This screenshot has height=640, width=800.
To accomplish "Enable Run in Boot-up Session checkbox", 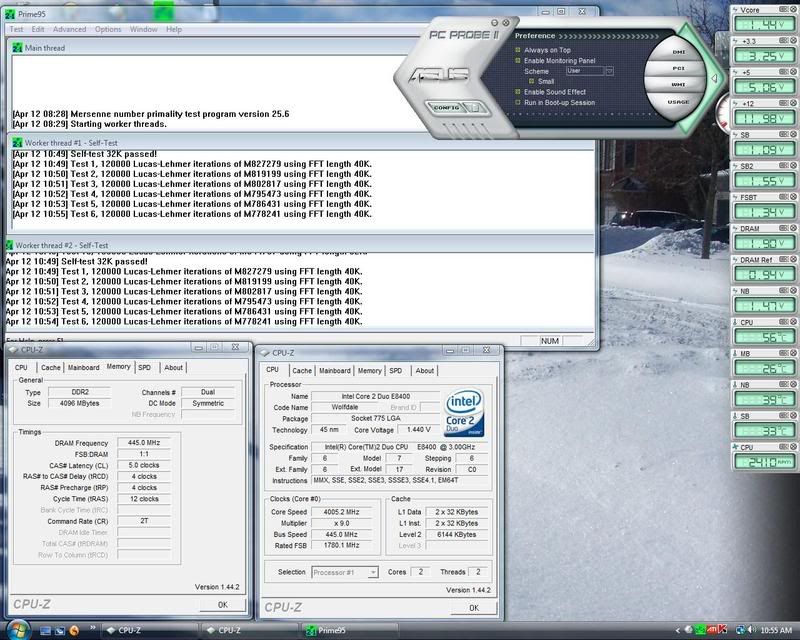I will [518, 103].
